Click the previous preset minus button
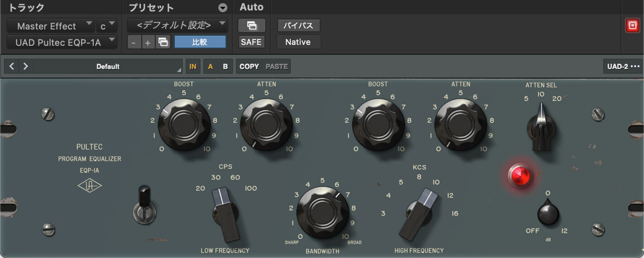 [x=134, y=42]
